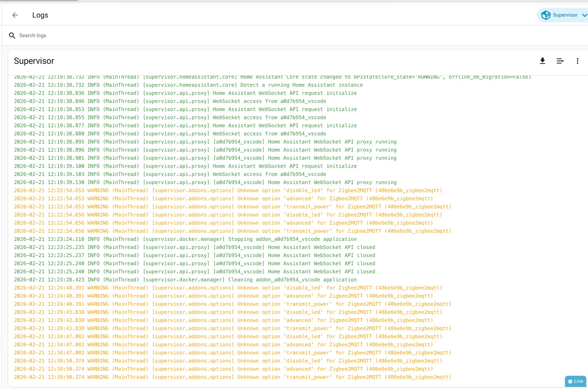Click the magnifying glass search icon
The width and height of the screenshot is (588, 389).
pos(12,36)
